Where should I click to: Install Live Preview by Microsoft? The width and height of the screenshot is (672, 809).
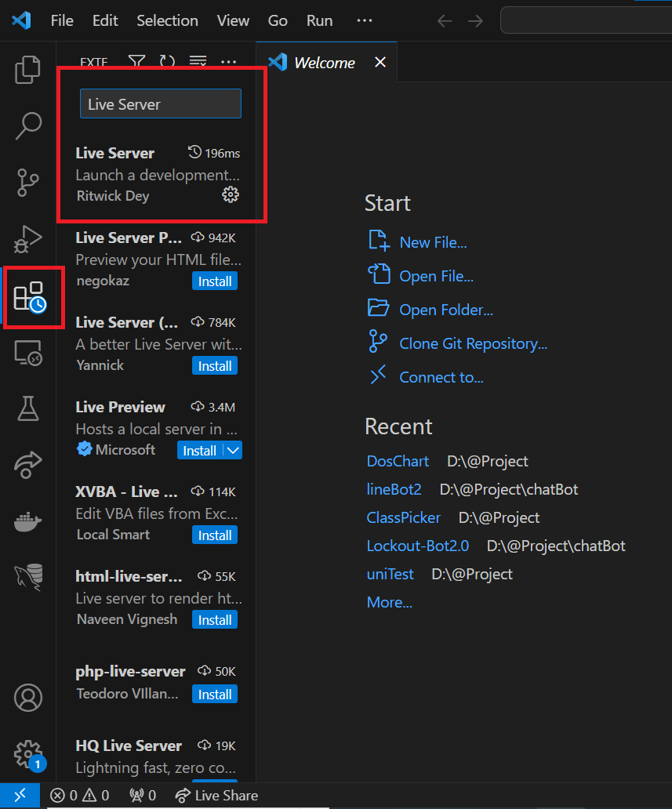coord(200,451)
